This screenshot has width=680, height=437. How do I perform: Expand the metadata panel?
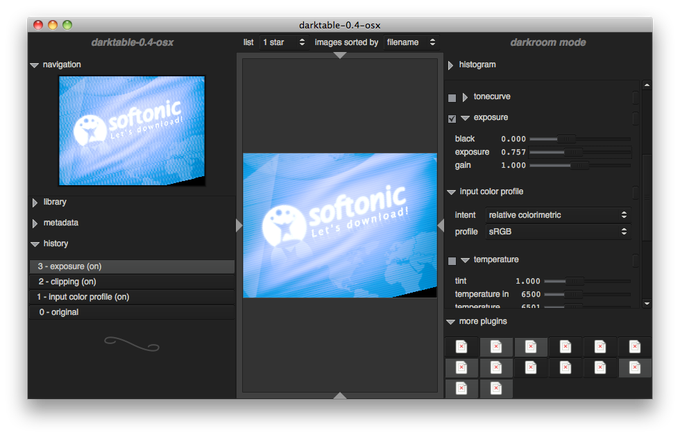(35, 223)
